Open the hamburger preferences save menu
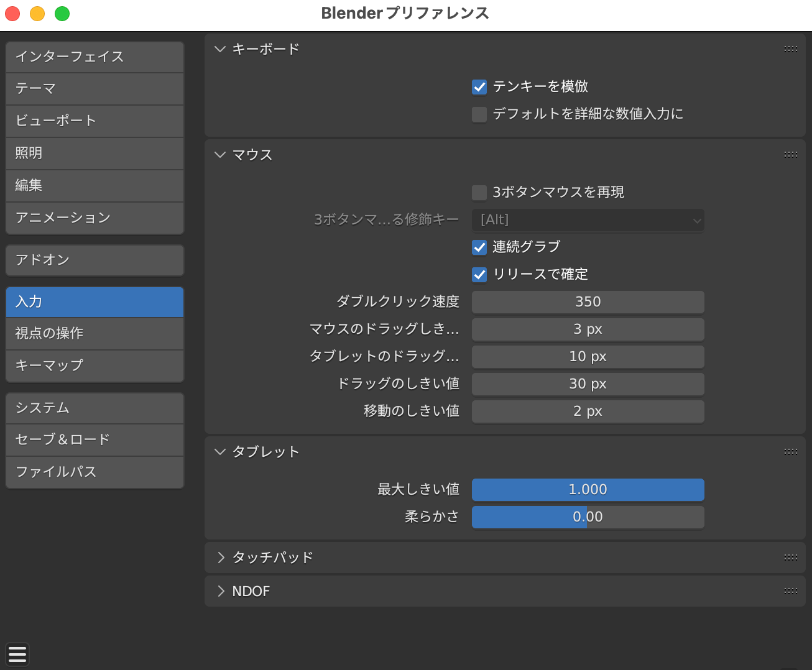This screenshot has height=670, width=812. (17, 654)
